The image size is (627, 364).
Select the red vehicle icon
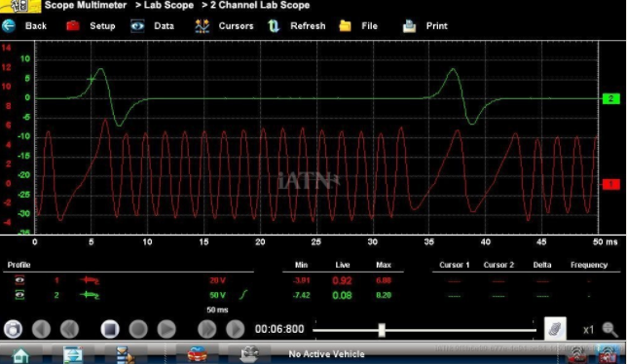(x=197, y=354)
